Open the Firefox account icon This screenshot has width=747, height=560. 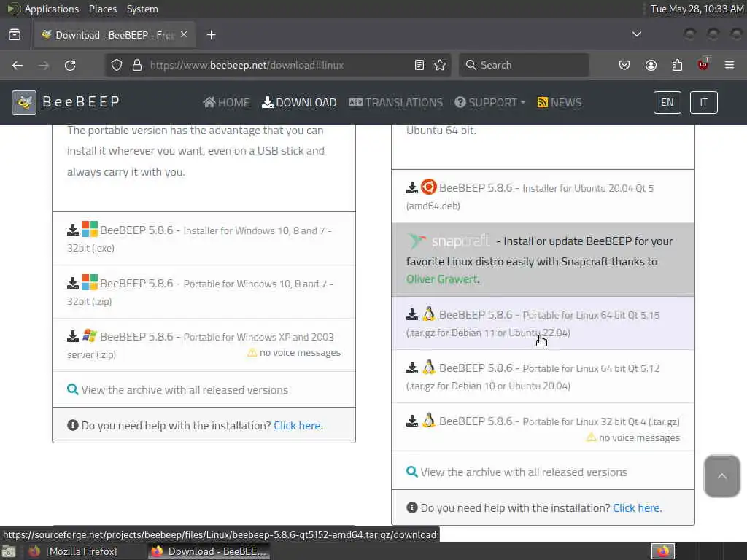[651, 65]
